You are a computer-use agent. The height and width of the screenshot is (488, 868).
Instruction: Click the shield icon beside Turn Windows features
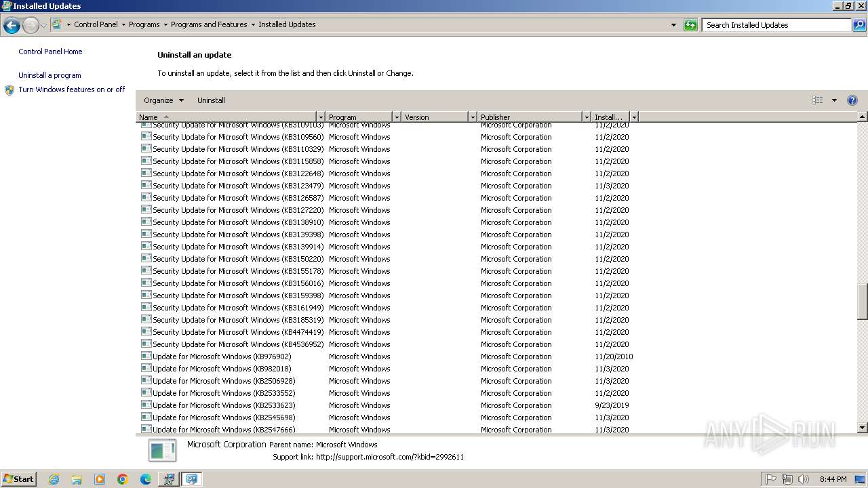9,90
